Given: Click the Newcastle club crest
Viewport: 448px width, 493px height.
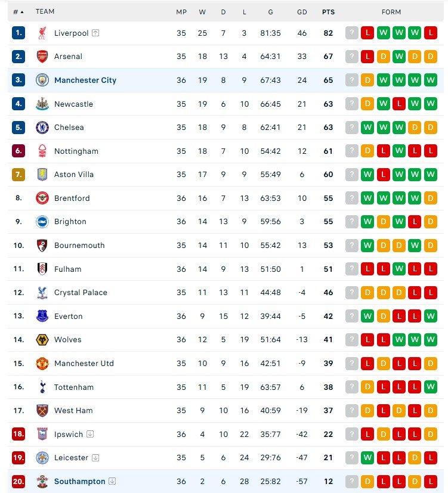Looking at the screenshot, I should click(x=42, y=104).
